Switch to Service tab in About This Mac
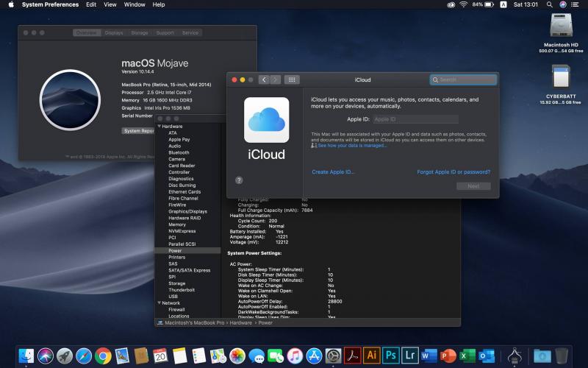The image size is (588, 368). tap(190, 32)
